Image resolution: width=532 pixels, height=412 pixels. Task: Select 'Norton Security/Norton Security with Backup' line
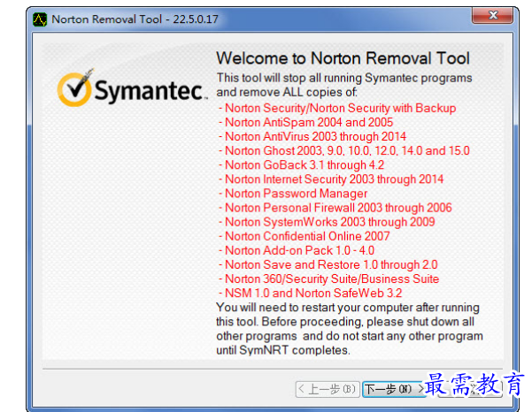(337, 108)
